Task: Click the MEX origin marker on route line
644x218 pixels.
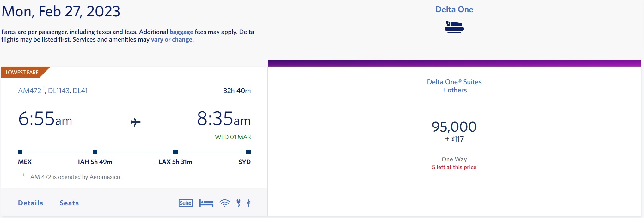Action: point(20,152)
